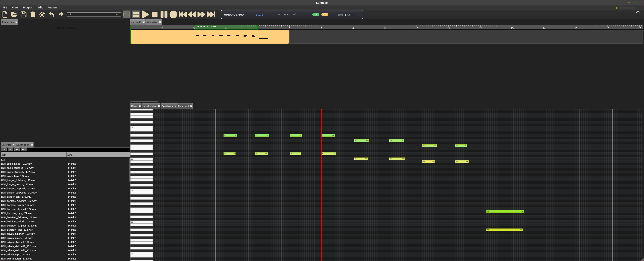This screenshot has height=261, width=644.
Task: Sort by Size column header
Action: pos(71,155)
